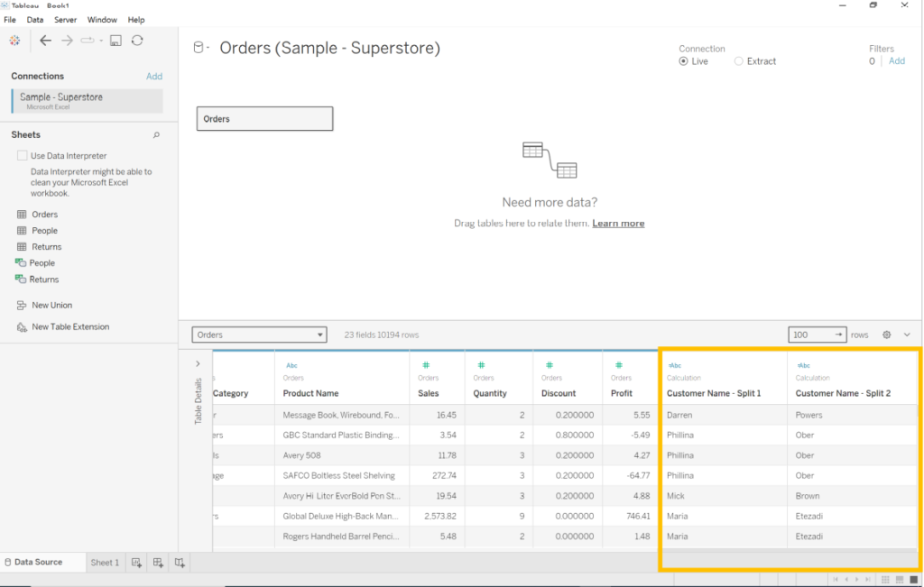Click the new dashboard icon

point(158,563)
